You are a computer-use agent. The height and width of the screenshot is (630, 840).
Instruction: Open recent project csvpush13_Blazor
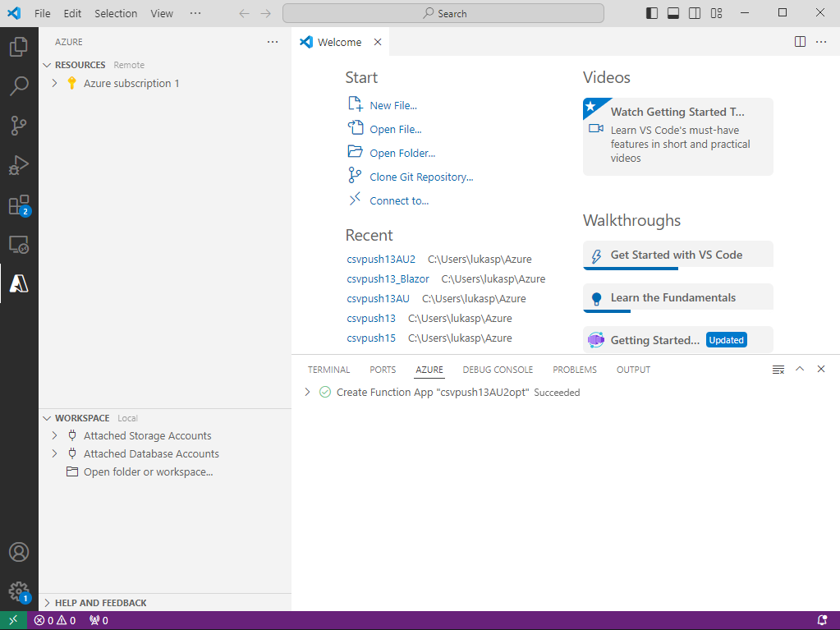[388, 278]
